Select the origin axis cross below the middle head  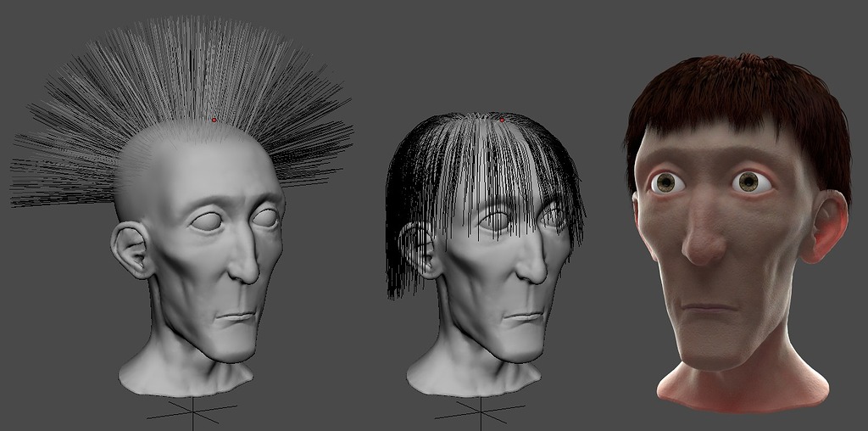[480, 412]
